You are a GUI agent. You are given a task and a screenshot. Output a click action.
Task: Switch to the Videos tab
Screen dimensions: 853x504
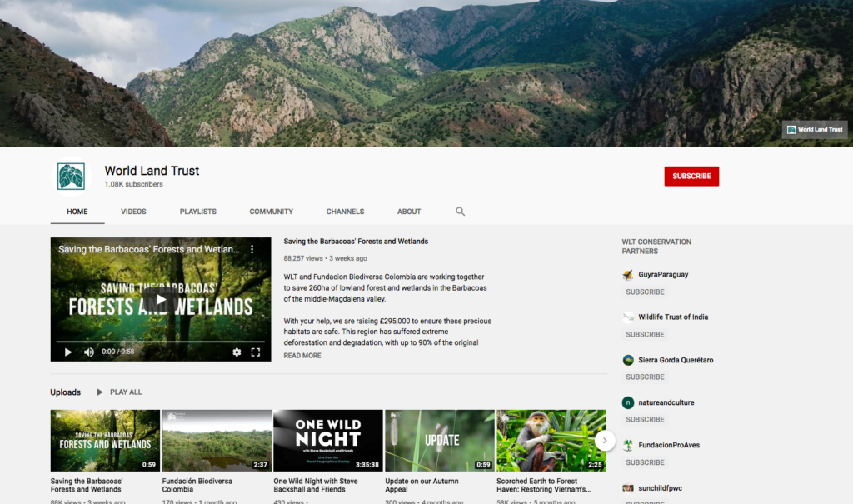point(133,212)
